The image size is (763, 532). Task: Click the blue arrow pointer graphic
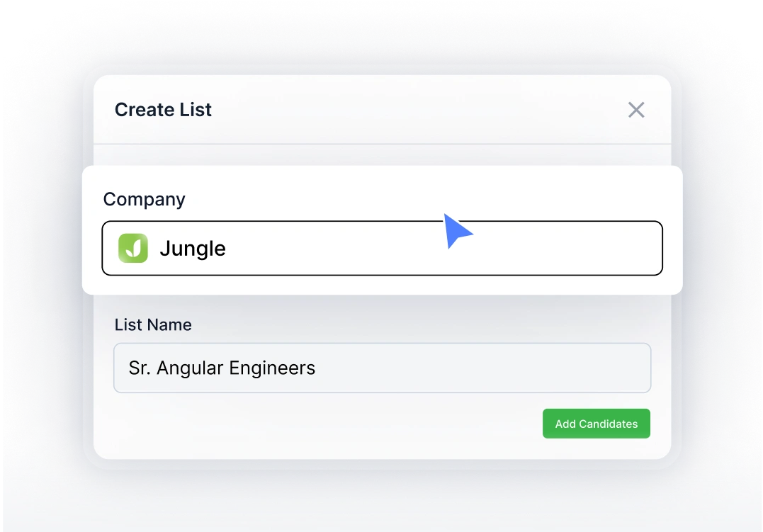click(456, 230)
